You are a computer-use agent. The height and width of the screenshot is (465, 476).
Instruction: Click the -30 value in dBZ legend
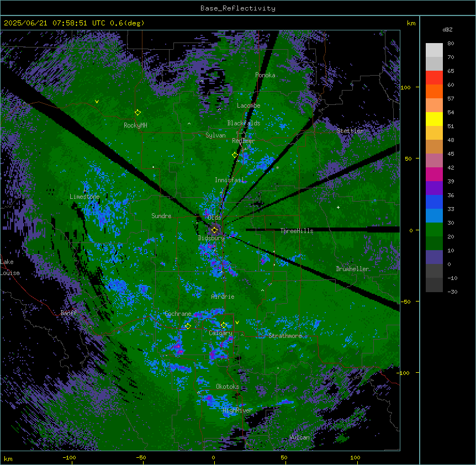pyautogui.click(x=452, y=292)
